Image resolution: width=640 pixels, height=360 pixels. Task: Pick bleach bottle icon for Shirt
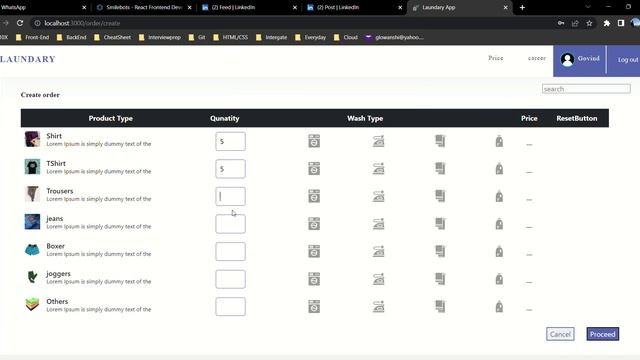tap(499, 141)
